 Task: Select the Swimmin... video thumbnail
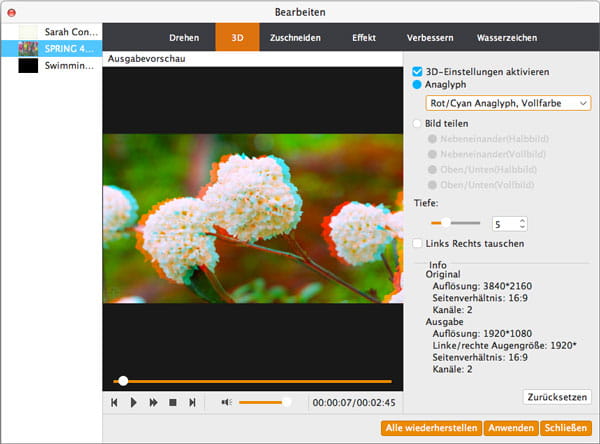click(28, 65)
